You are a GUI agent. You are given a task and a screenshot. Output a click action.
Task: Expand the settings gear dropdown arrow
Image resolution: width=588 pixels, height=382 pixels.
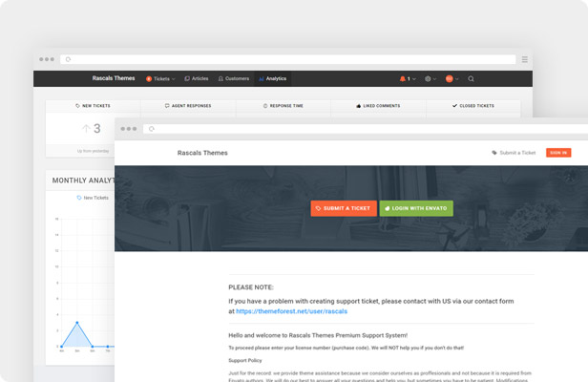pyautogui.click(x=435, y=79)
